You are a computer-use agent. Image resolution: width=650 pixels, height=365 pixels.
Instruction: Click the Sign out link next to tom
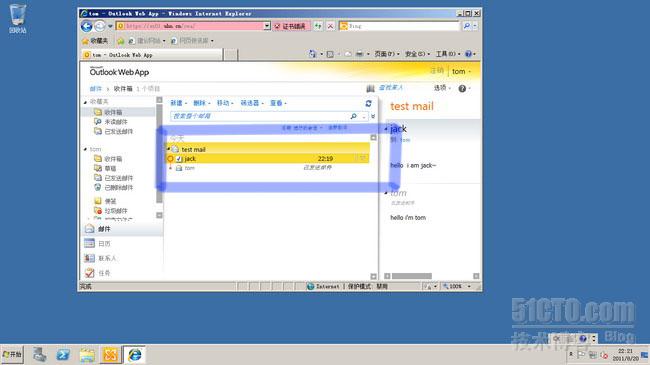click(x=437, y=71)
